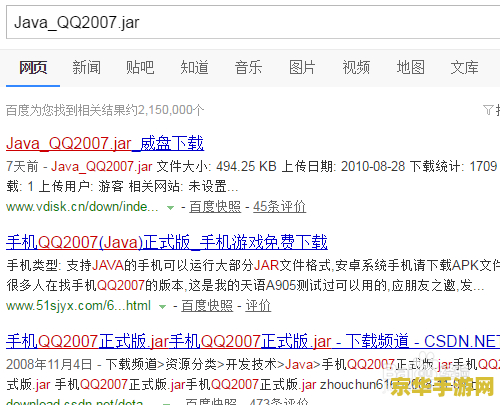The width and height of the screenshot is (500, 405).
Task: Click snippet text 文件大小: 494.25 KB
Action: (217, 166)
